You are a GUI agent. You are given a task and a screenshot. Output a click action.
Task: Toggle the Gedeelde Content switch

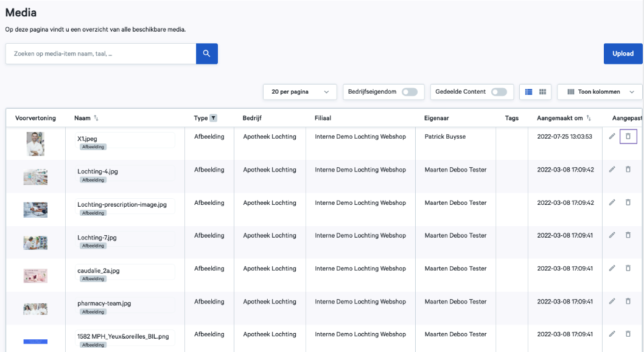click(499, 92)
